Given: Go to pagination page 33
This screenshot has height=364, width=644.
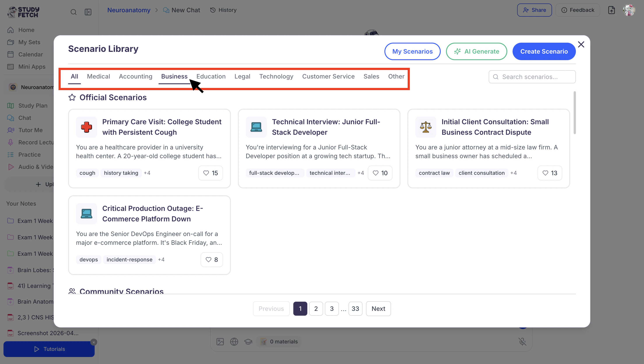Looking at the screenshot, I should [x=355, y=308].
